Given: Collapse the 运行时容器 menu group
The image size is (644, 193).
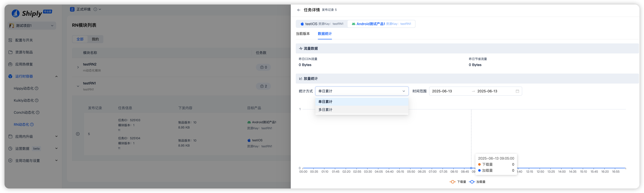Looking at the screenshot, I should pos(56,76).
